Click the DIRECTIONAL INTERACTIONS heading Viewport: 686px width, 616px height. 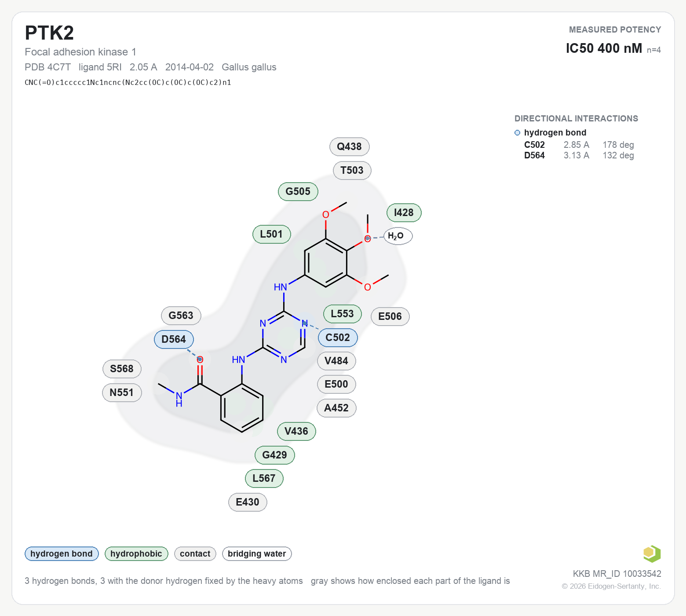click(x=576, y=119)
